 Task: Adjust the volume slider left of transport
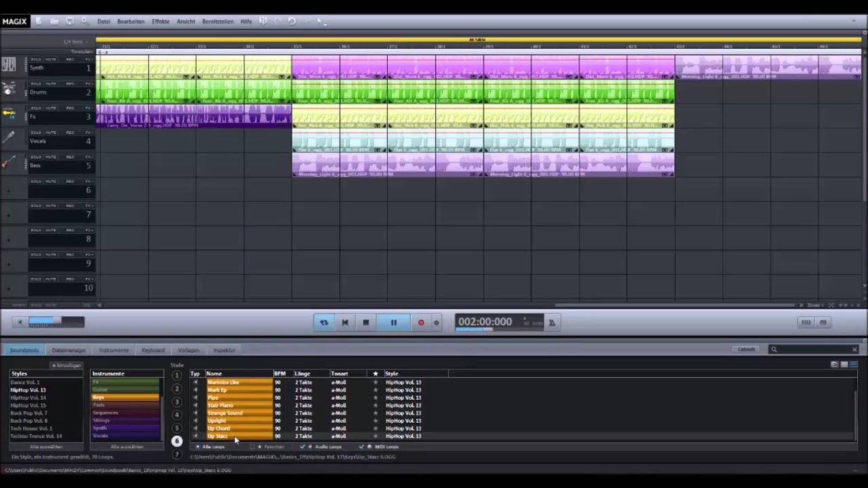point(56,322)
